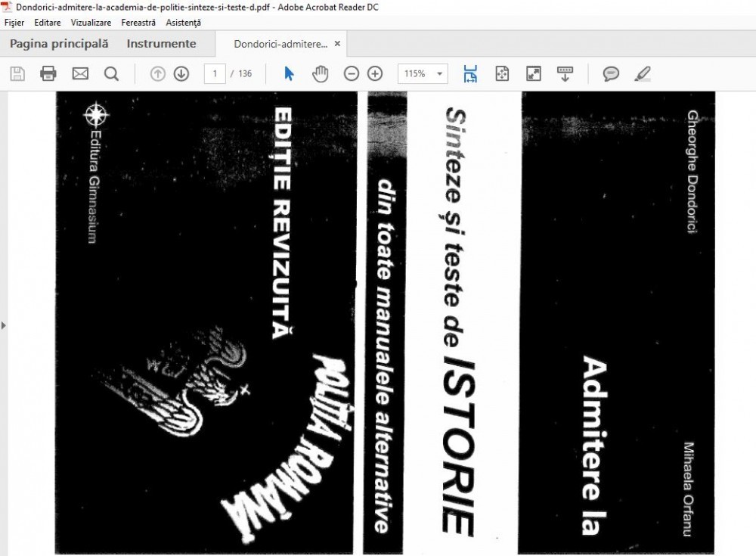Open the Editare menu
Viewport: 756px width, 556px height.
point(47,23)
